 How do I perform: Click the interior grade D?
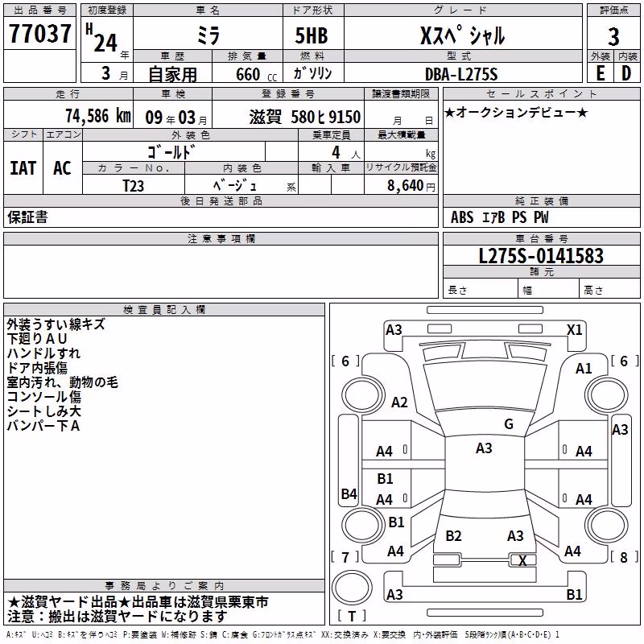[x=626, y=73]
